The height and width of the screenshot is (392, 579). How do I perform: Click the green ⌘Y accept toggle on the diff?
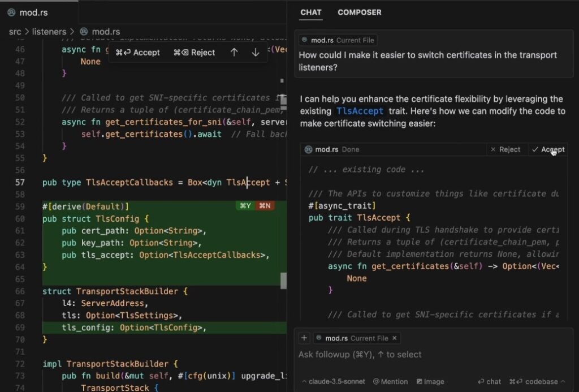pos(244,206)
